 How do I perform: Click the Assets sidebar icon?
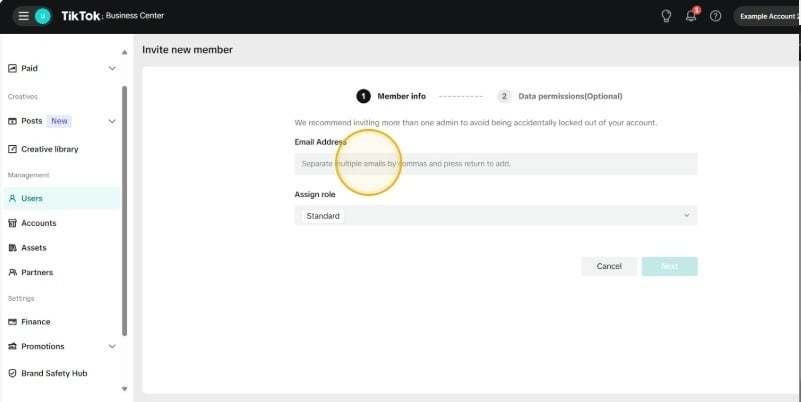click(12, 248)
